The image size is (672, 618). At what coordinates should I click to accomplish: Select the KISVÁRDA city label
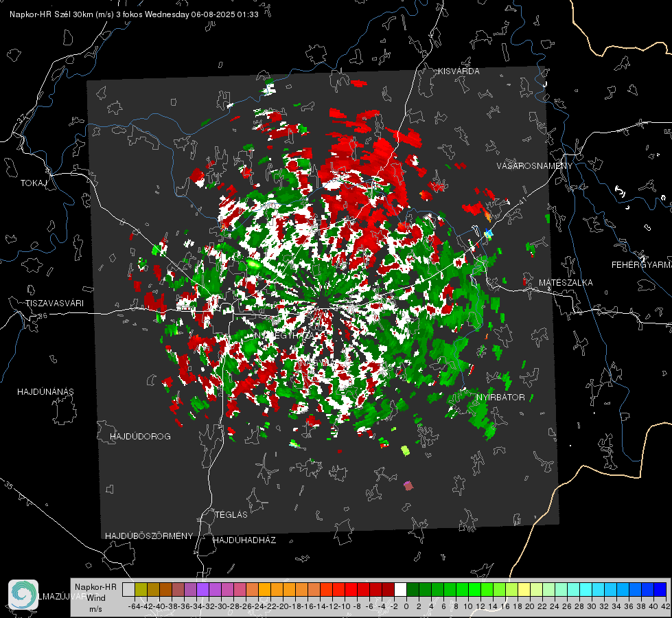459,71
